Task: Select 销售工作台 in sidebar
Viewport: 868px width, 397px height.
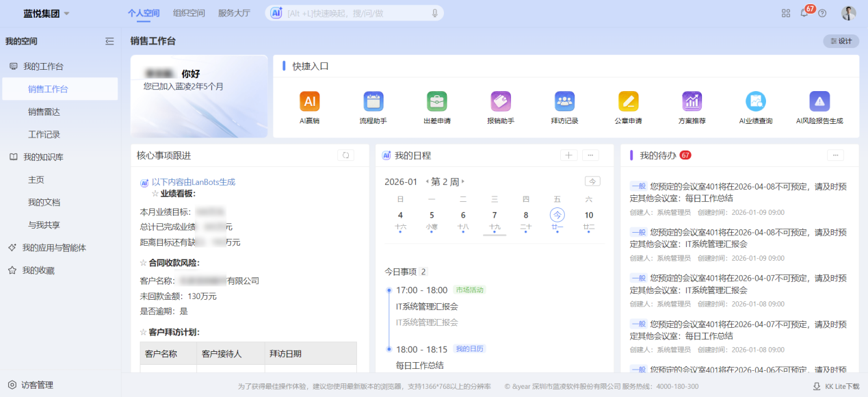Action: coord(60,89)
